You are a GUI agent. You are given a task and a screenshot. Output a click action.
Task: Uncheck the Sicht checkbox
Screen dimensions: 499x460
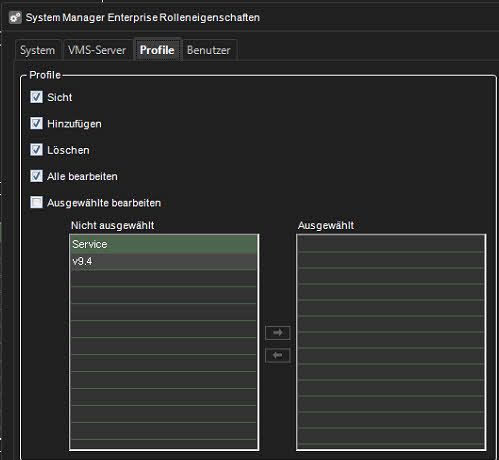pos(36,97)
